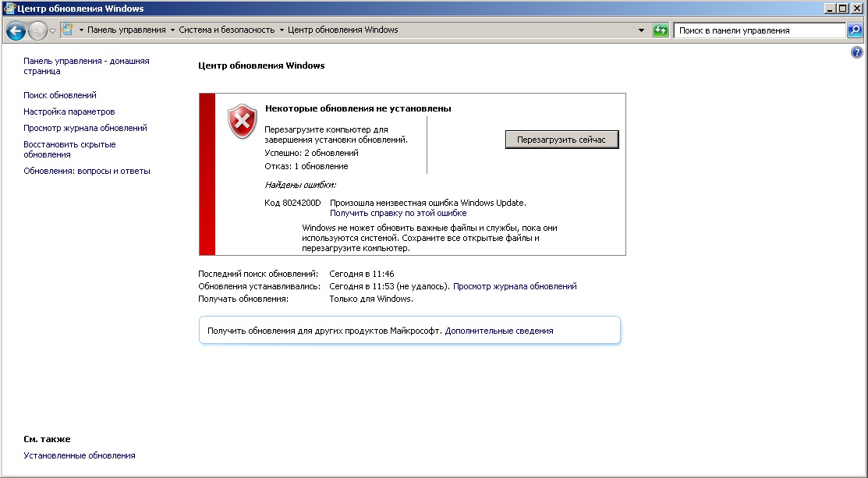
Task: Select "Система и безопасность" breadcrumb item
Action: coord(227,30)
